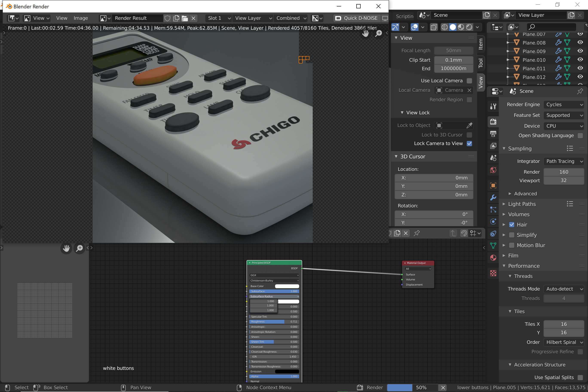588x392 pixels.
Task: Open the Material properties tab
Action: click(x=493, y=258)
